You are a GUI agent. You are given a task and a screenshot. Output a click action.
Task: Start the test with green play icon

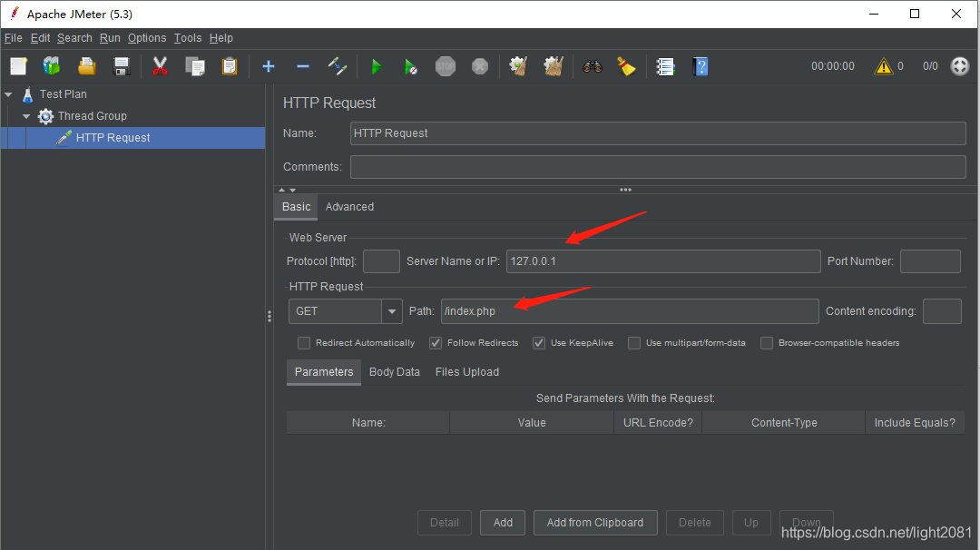click(x=377, y=66)
